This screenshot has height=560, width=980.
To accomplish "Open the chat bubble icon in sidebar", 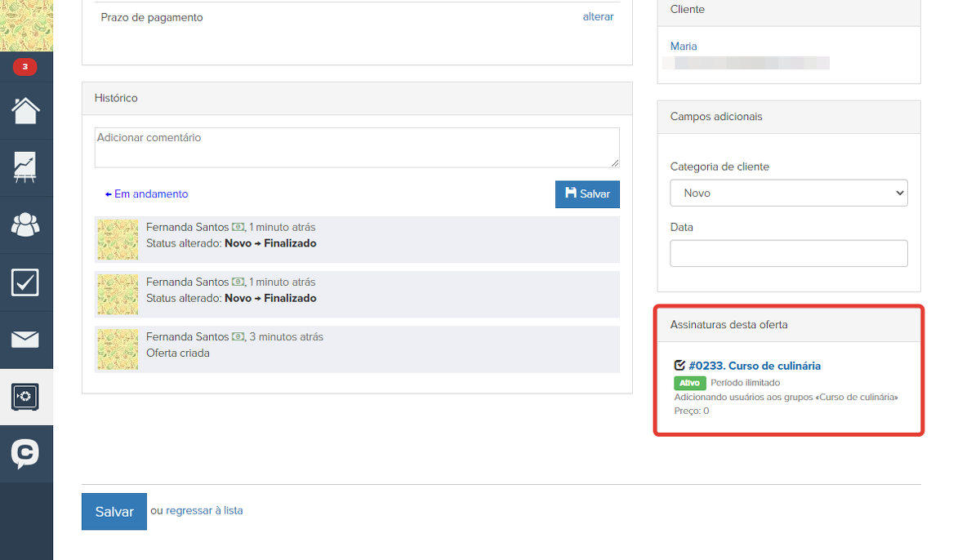I will tap(25, 454).
